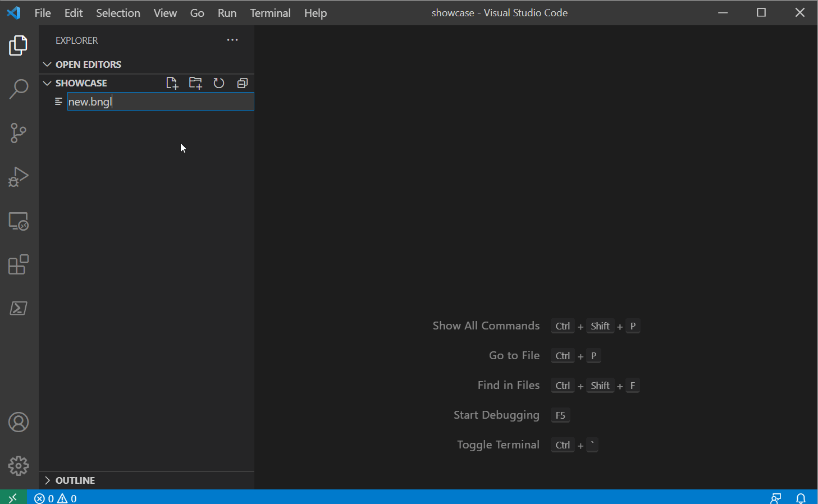The height and width of the screenshot is (504, 818).
Task: Click the F5 key label
Action: 560,415
